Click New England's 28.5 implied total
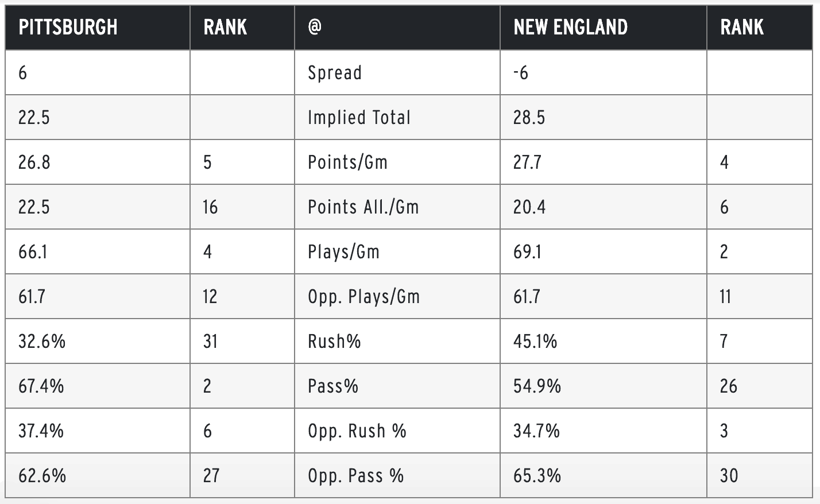This screenshot has width=820, height=504. pyautogui.click(x=529, y=118)
